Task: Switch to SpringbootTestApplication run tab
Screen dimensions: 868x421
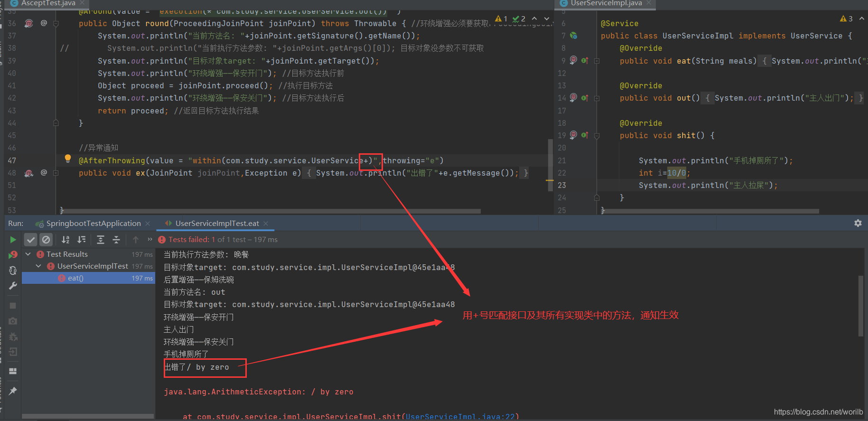Action: click(93, 224)
